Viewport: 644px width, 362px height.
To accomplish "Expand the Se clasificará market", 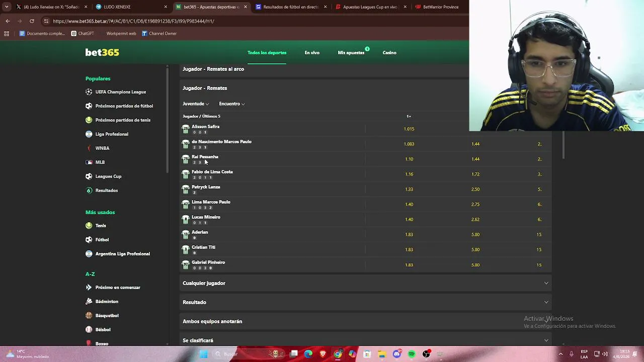I will 366,340.
